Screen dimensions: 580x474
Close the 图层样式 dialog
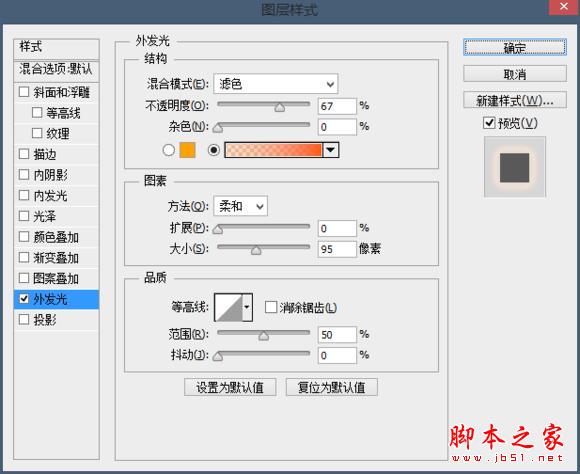click(564, 7)
